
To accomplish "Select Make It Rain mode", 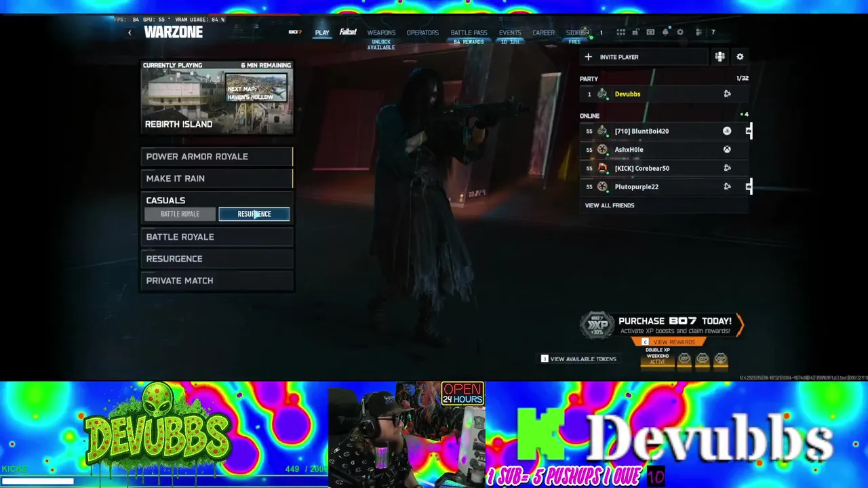I will click(x=217, y=178).
